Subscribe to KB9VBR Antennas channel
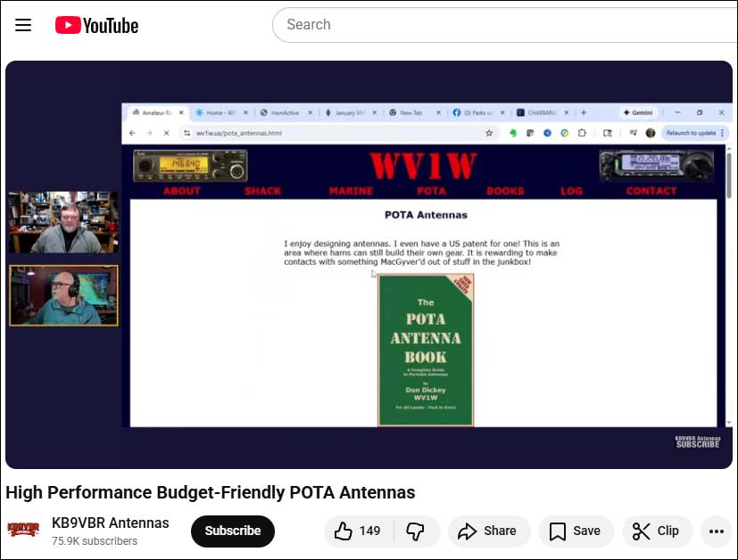The width and height of the screenshot is (738, 560). click(x=232, y=531)
